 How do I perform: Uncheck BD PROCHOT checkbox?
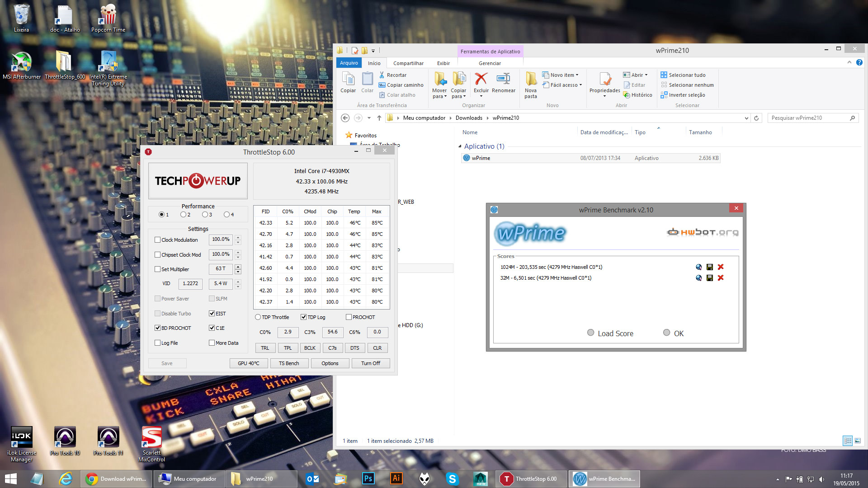coord(157,328)
